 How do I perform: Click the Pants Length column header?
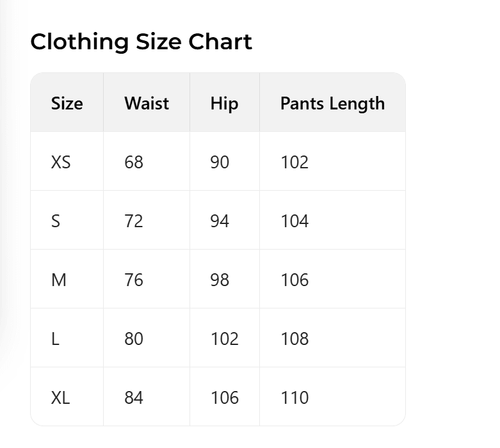click(x=332, y=104)
